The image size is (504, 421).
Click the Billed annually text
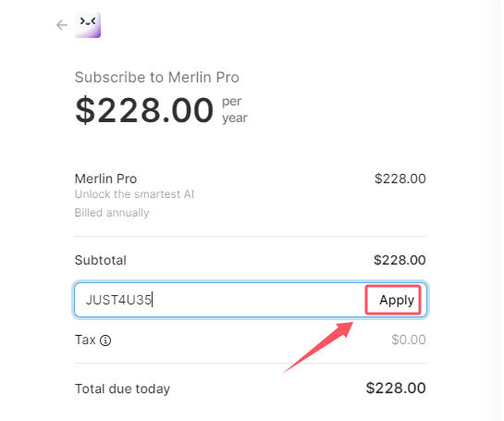coord(112,213)
